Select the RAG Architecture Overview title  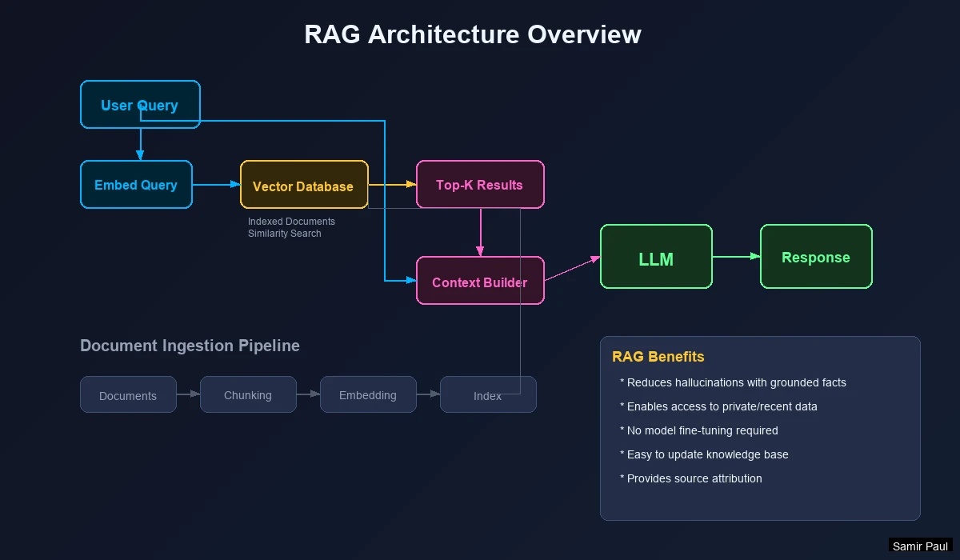[472, 34]
